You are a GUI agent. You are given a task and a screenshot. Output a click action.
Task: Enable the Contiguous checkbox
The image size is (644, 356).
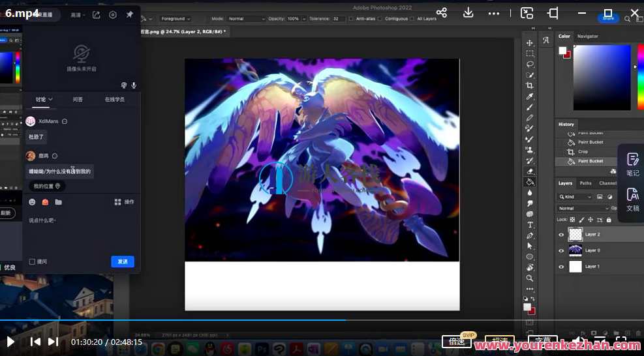pyautogui.click(x=380, y=19)
